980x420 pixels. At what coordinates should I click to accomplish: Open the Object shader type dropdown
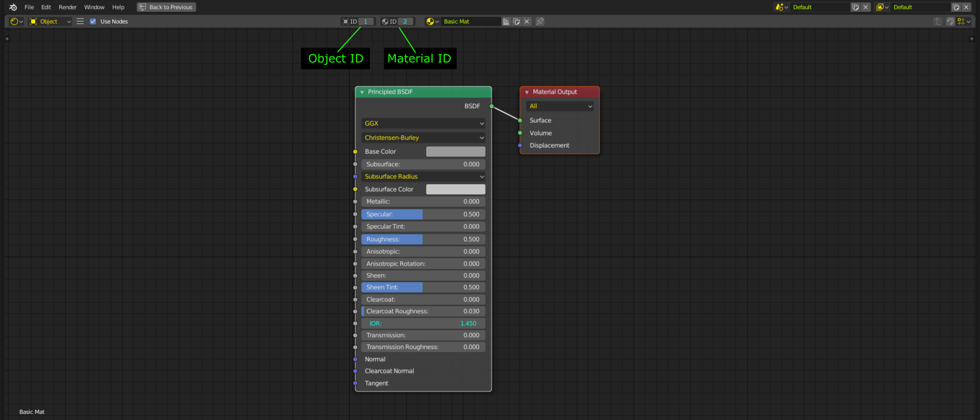click(x=50, y=22)
